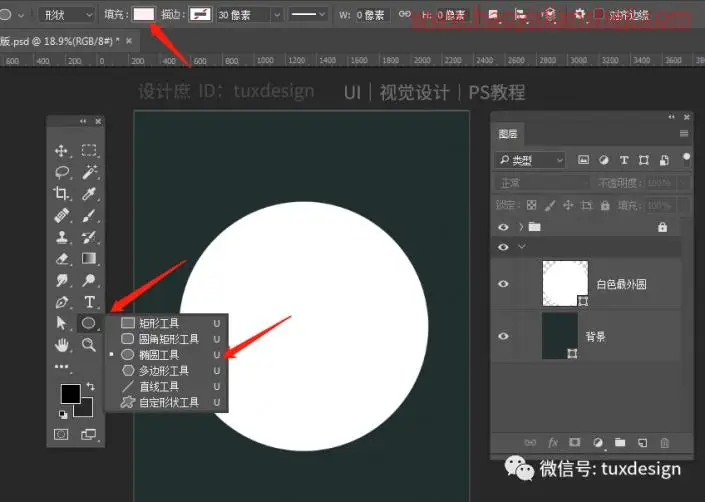Toggle visibility of expanded group
The image size is (705, 502).
point(503,247)
